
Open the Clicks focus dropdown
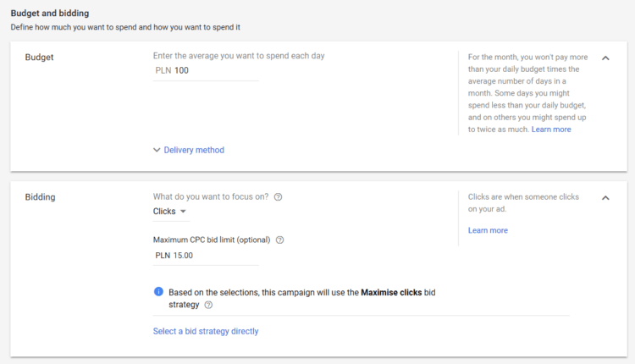click(x=170, y=212)
